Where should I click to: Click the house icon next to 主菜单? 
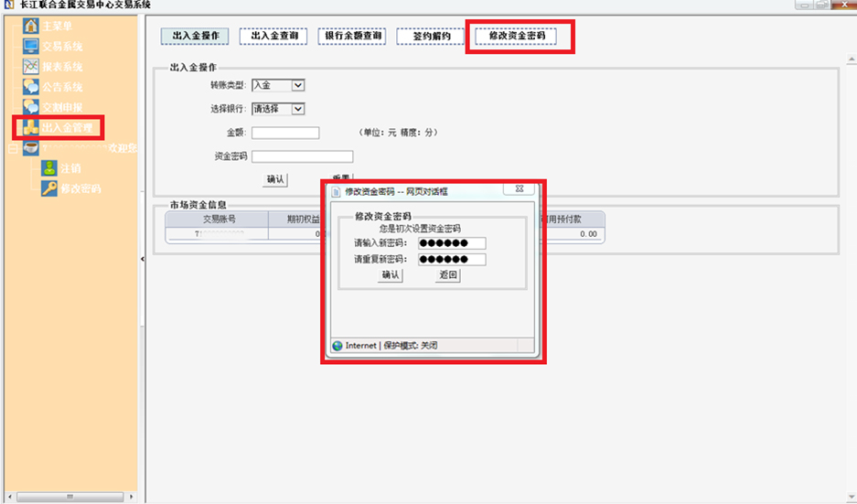(30, 25)
